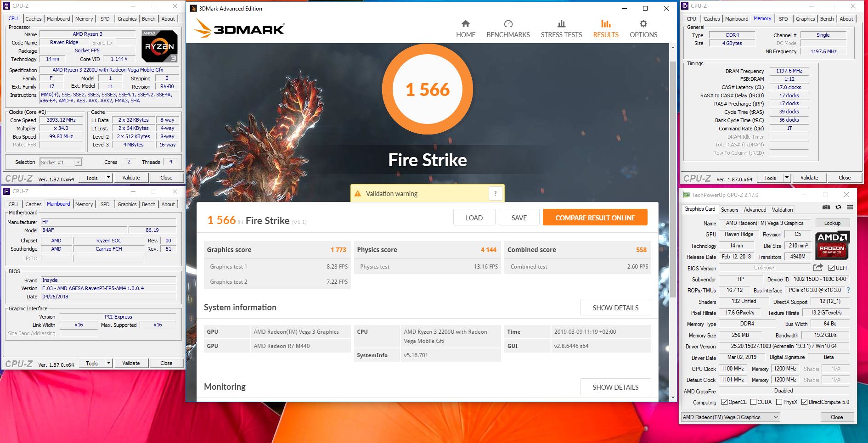Click the Bus Interface question mark

848,290
